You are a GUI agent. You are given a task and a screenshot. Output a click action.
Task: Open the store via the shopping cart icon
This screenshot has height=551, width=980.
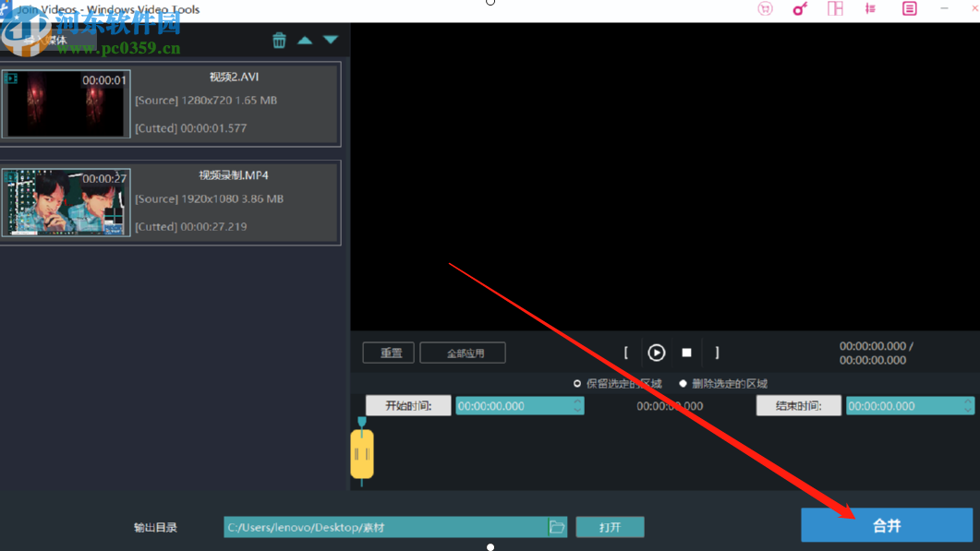tap(765, 8)
